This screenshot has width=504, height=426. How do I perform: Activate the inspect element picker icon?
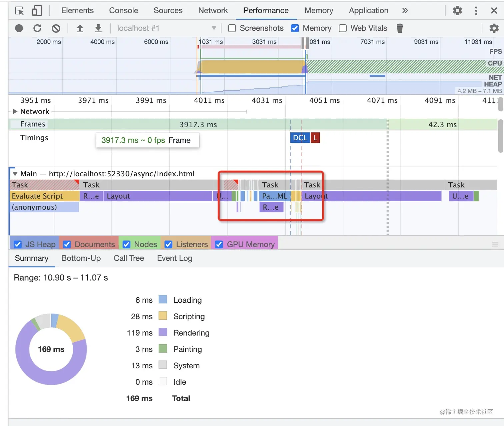point(20,11)
